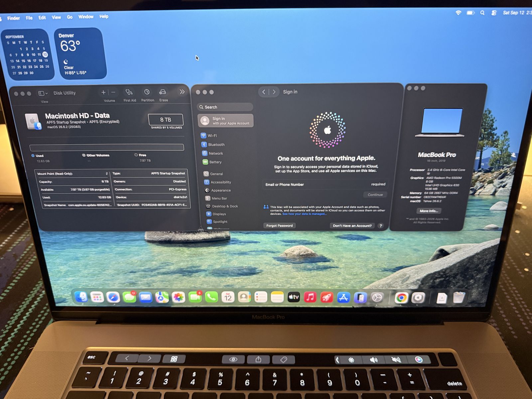This screenshot has height=399, width=532.
Task: Open Chrome from the dock
Action: [401, 298]
